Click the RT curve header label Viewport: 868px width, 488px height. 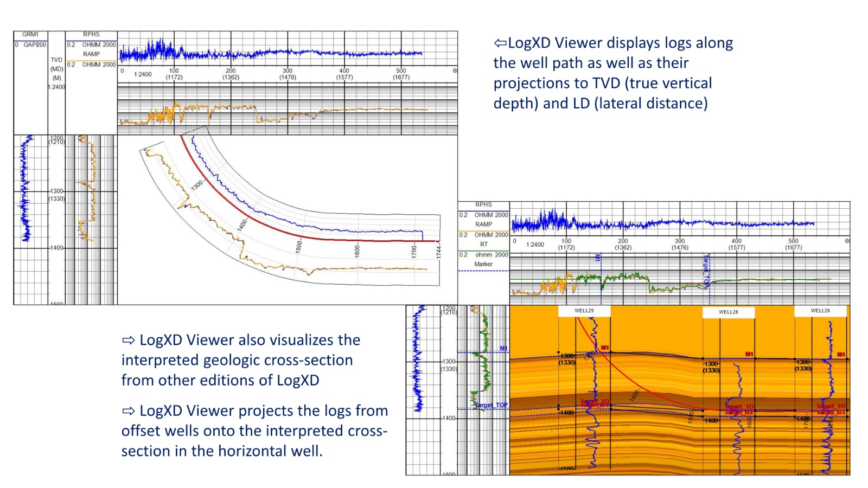click(x=484, y=245)
